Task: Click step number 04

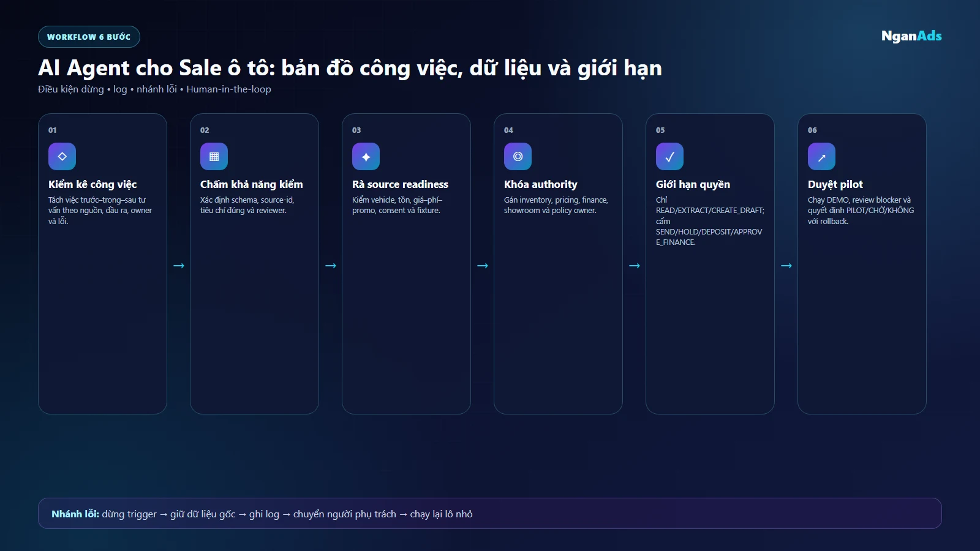Action: point(508,130)
